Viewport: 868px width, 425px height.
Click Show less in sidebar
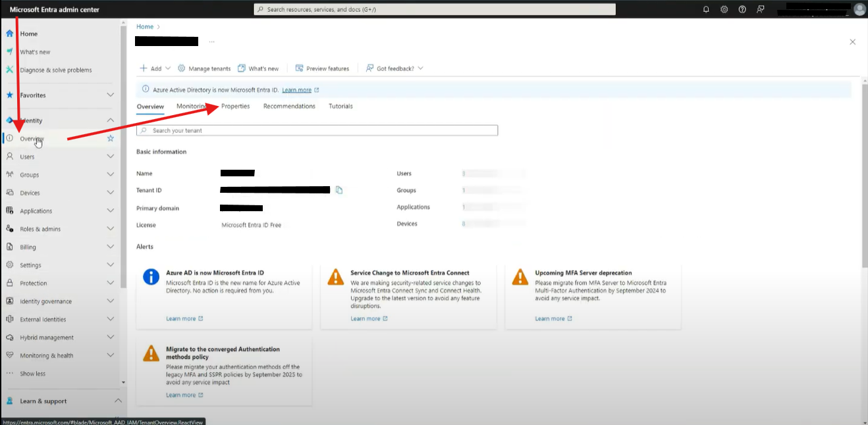33,374
